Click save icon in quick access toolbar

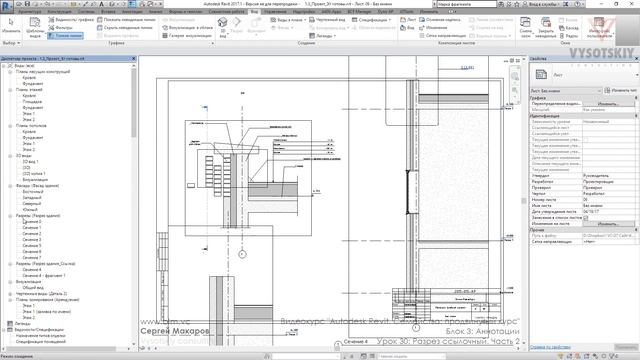27,4
